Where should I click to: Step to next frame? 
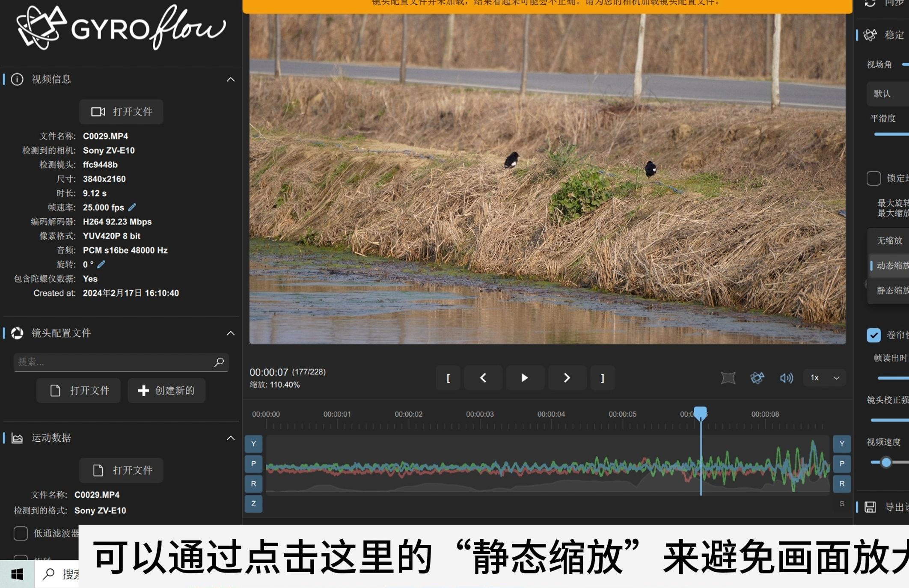point(567,378)
